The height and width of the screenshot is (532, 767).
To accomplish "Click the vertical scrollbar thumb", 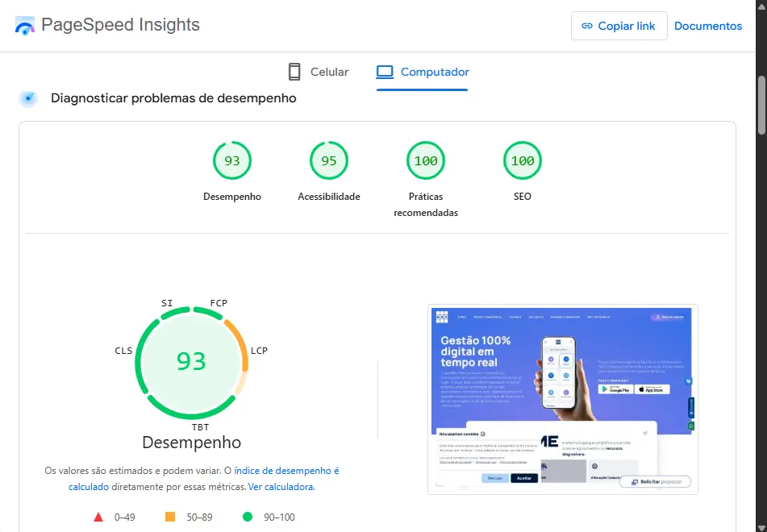I will click(761, 105).
